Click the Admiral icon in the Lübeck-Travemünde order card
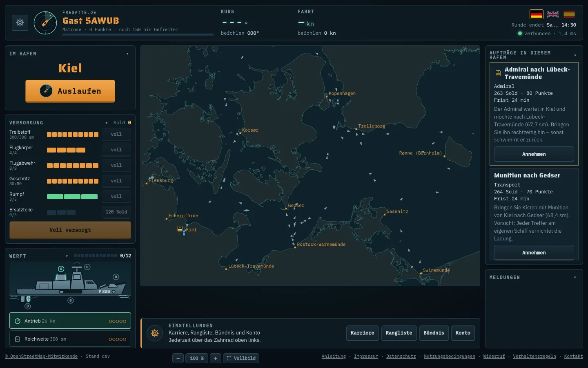Image resolution: width=588 pixels, height=368 pixels. 498,73
